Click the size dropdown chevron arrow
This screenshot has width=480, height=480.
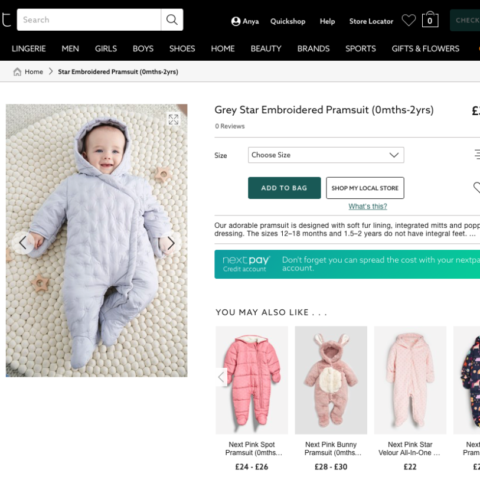coord(394,155)
